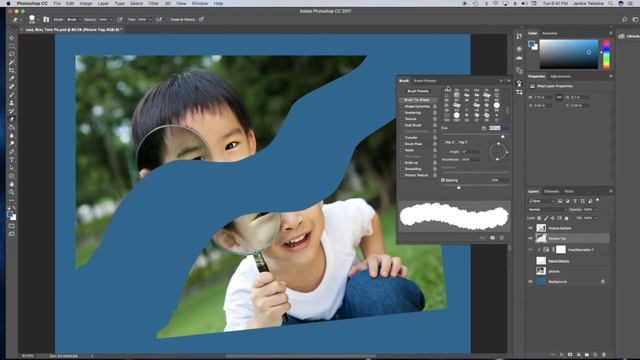Open the brush preset picker
The image size is (640, 360).
[x=33, y=20]
